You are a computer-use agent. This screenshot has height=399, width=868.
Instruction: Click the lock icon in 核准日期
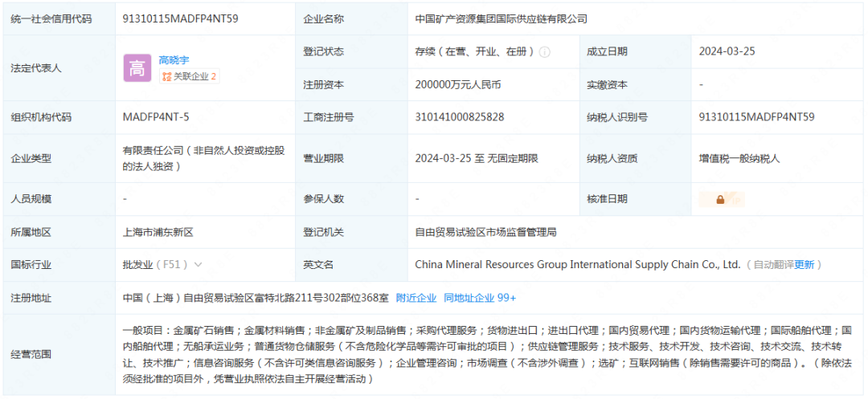(720, 200)
